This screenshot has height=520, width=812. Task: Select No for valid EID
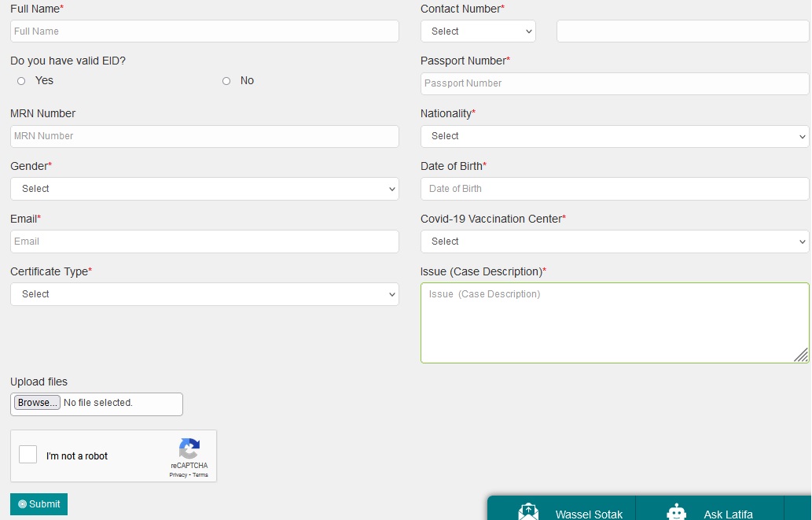[226, 81]
